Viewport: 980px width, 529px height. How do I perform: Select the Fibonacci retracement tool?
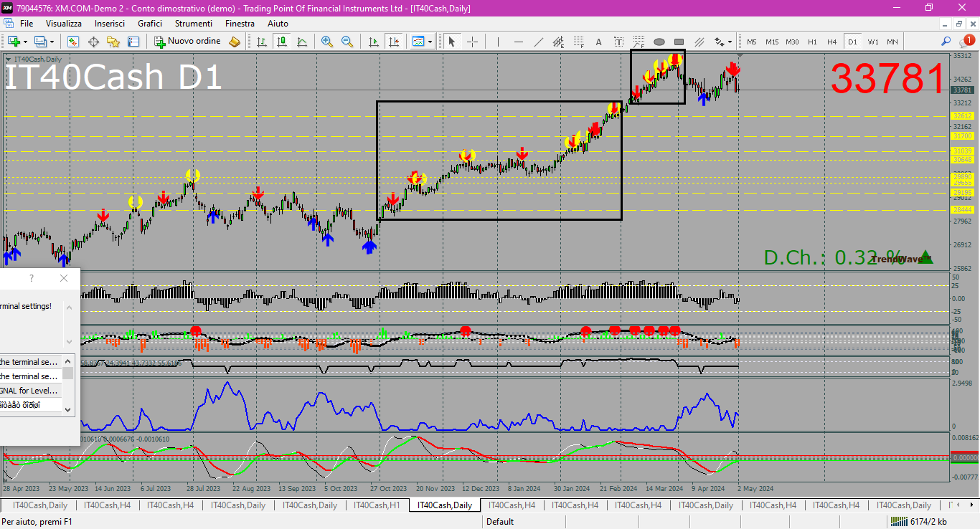(579, 42)
